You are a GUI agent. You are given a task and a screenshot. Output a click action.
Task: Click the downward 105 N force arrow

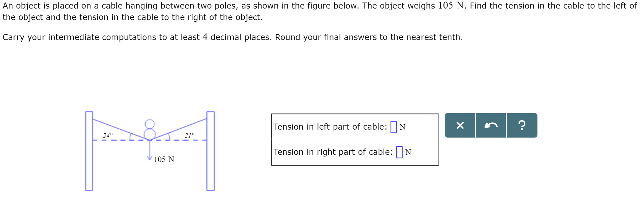pyautogui.click(x=149, y=151)
